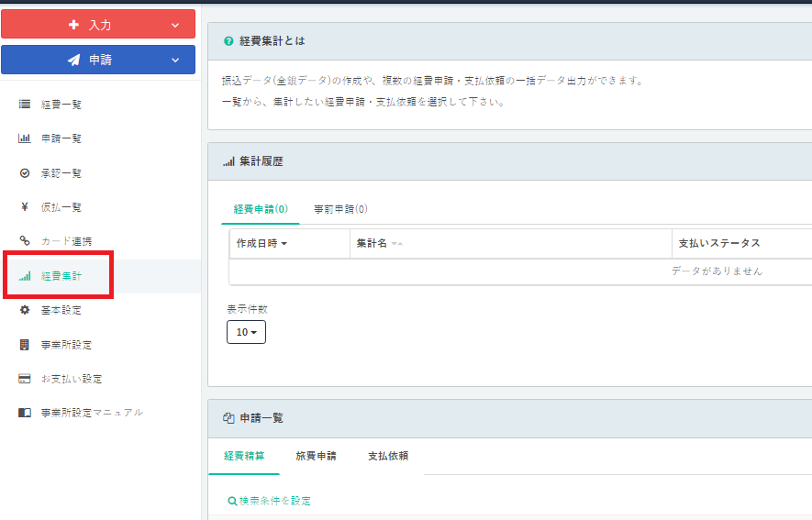Viewport: 812px width, 520px height.
Task: Click the help icon next to 経費集計とは
Action: 228,41
